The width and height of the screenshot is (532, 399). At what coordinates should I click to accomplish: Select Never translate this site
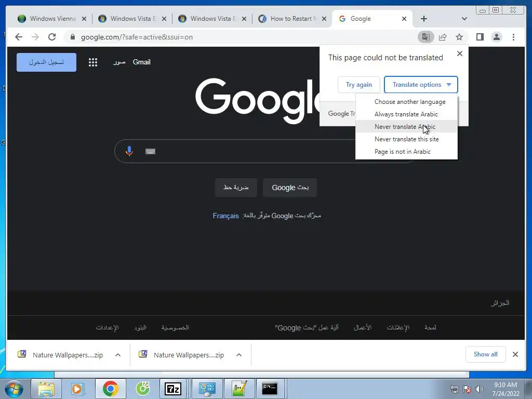tap(406, 139)
